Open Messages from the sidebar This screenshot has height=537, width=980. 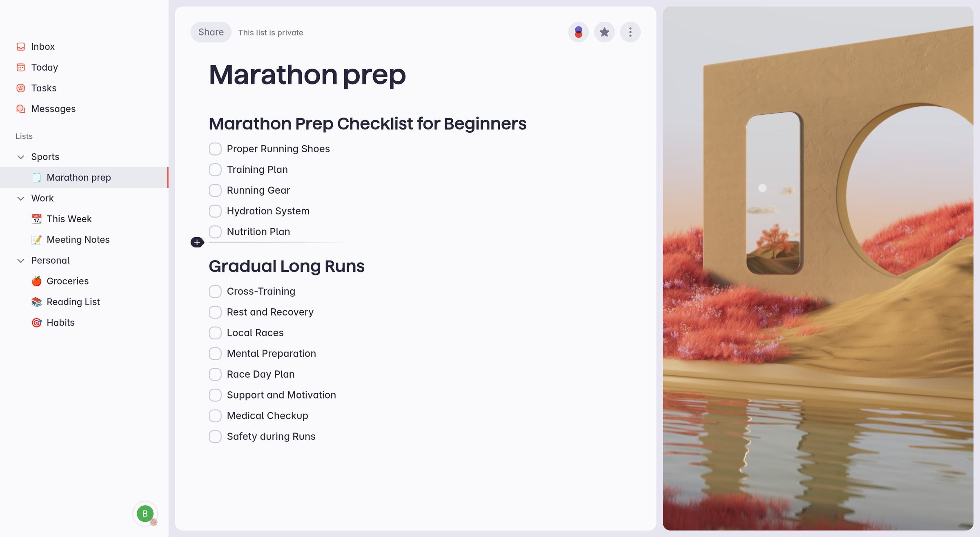(84, 109)
